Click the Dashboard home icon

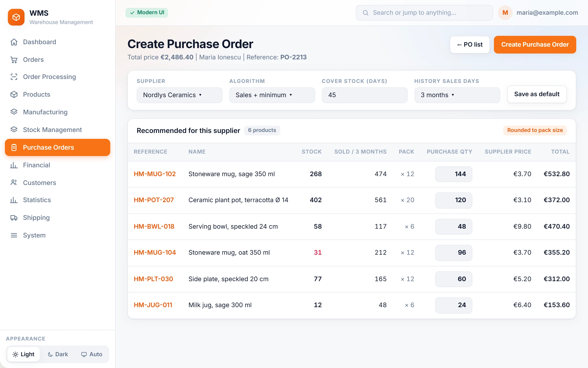14,42
